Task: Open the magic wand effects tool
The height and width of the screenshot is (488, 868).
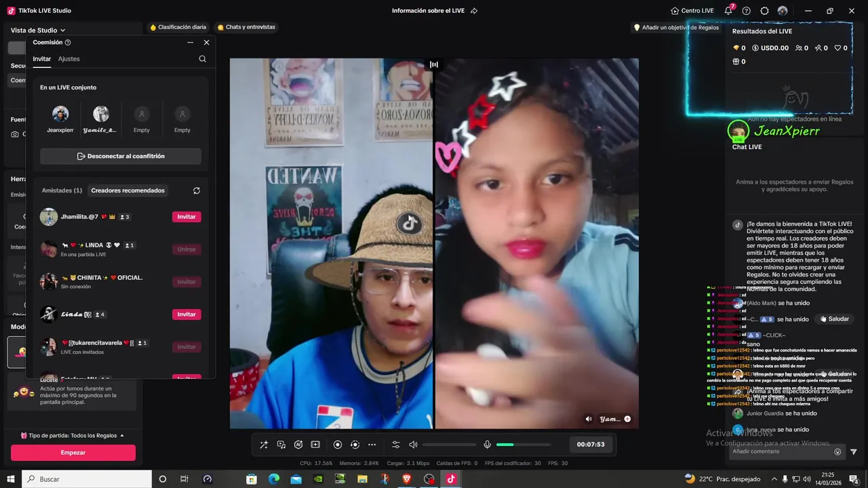Action: pyautogui.click(x=264, y=445)
